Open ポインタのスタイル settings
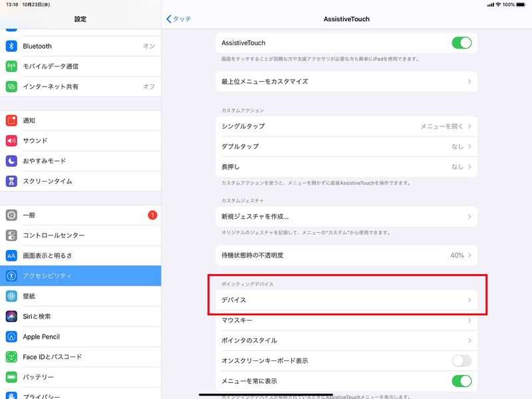The width and height of the screenshot is (532, 399). (346, 340)
